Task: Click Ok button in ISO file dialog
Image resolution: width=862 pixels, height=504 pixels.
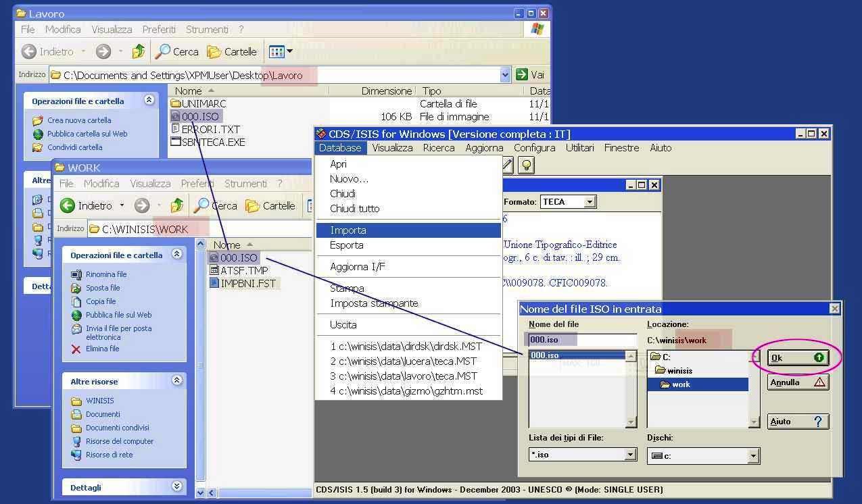Action: pyautogui.click(x=798, y=358)
